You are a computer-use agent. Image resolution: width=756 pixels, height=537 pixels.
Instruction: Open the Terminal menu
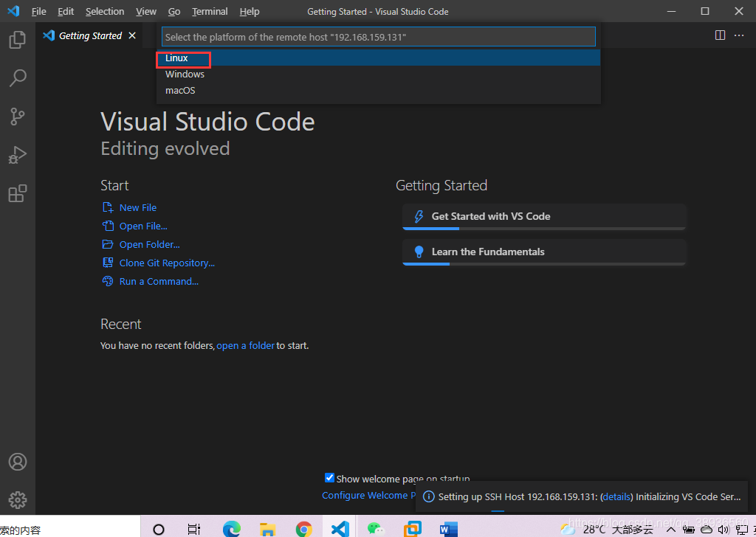coord(210,11)
